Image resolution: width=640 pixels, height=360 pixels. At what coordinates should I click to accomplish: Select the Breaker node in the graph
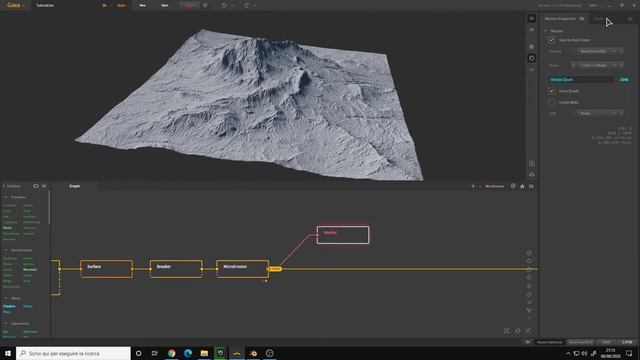(176, 269)
